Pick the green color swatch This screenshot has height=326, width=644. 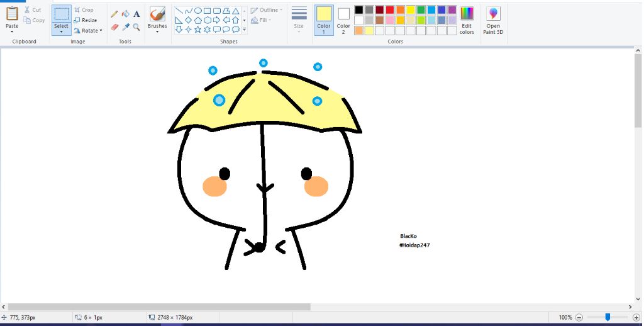[x=421, y=10]
